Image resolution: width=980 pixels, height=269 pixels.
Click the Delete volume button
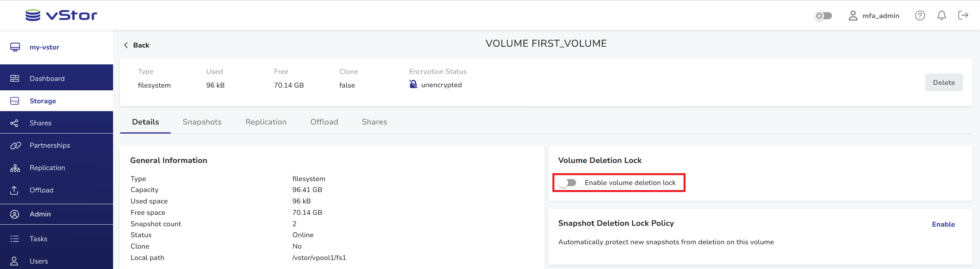coord(943,82)
